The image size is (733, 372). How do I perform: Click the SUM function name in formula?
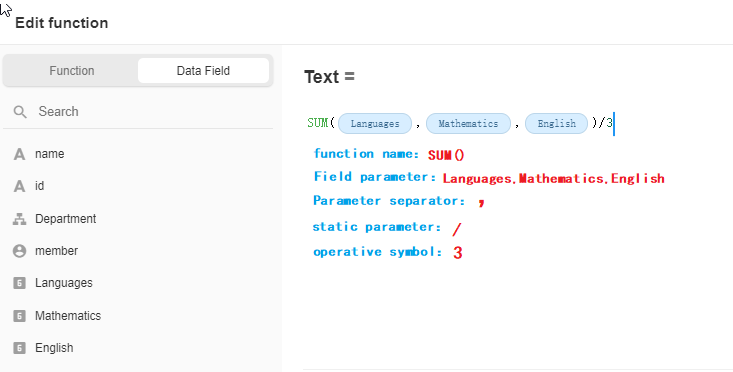(317, 123)
